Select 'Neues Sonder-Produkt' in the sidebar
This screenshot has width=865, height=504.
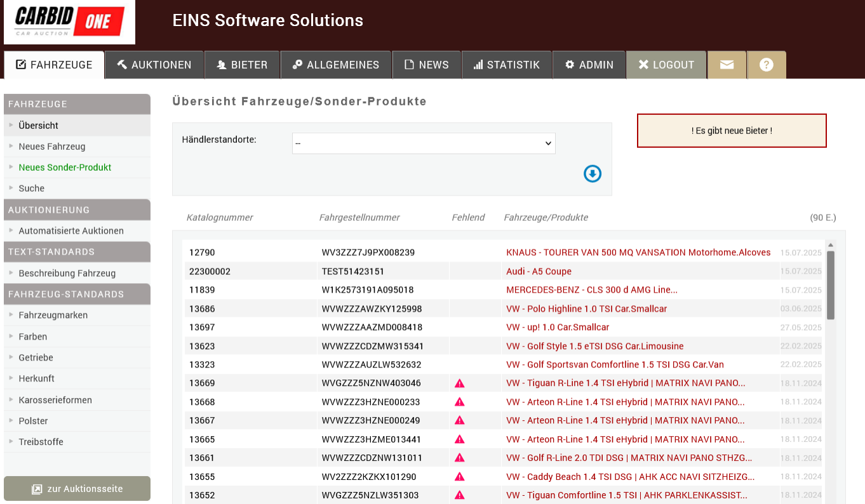pos(65,168)
